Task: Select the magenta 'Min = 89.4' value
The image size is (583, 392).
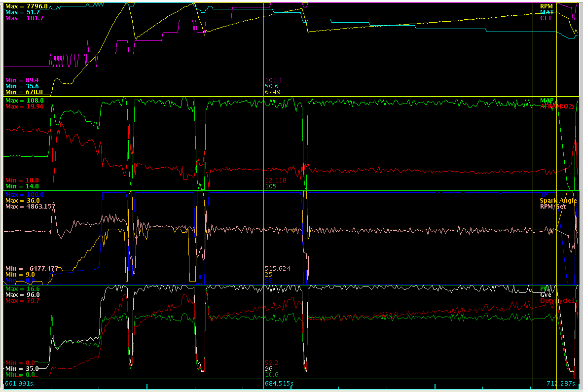Action: coord(22,80)
